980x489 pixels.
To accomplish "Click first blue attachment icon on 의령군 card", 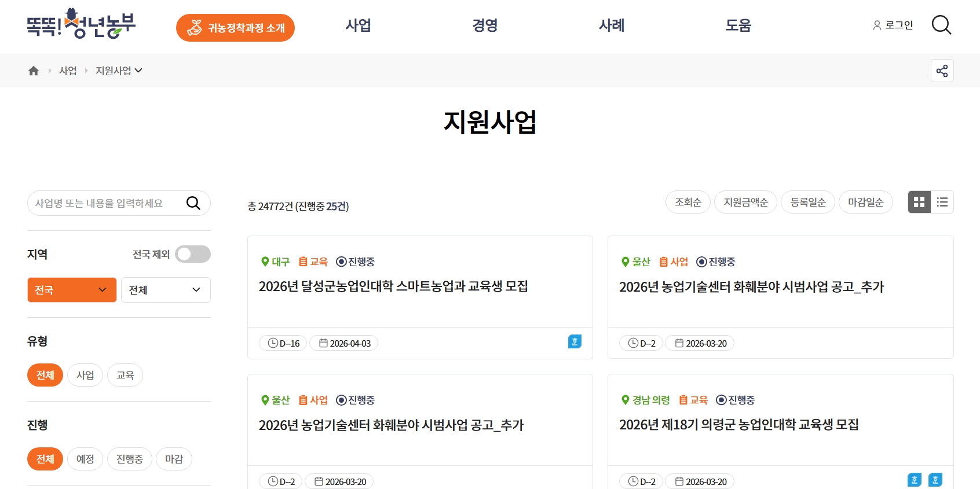I will 915,480.
